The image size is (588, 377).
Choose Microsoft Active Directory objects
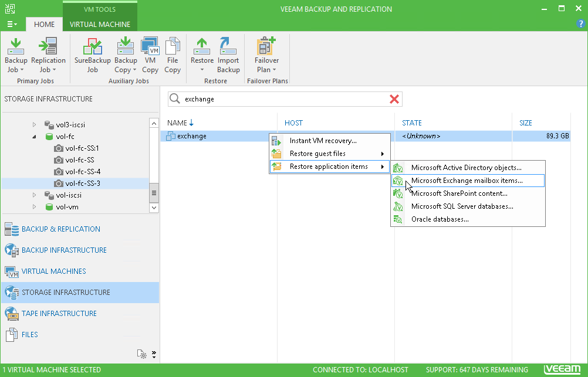(x=468, y=168)
